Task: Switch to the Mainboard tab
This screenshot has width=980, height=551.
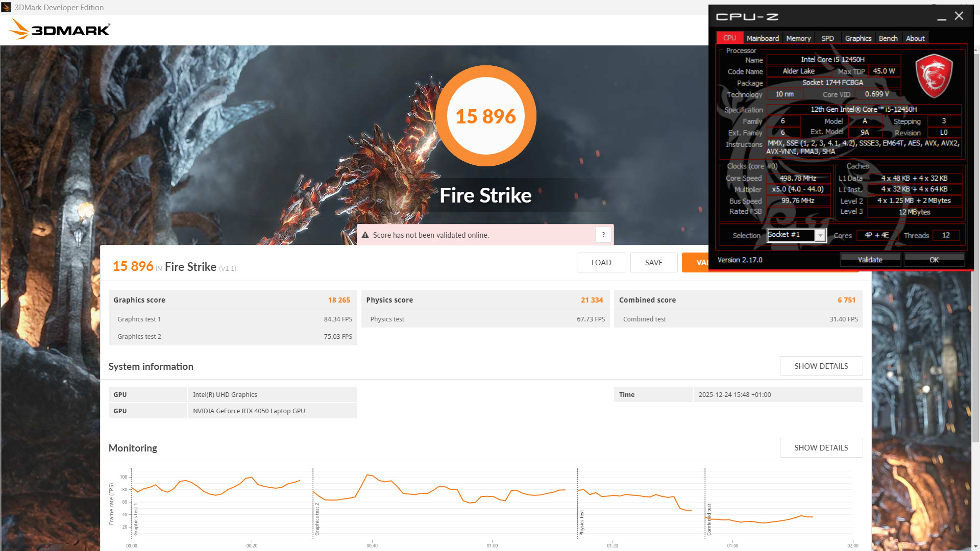Action: click(763, 38)
